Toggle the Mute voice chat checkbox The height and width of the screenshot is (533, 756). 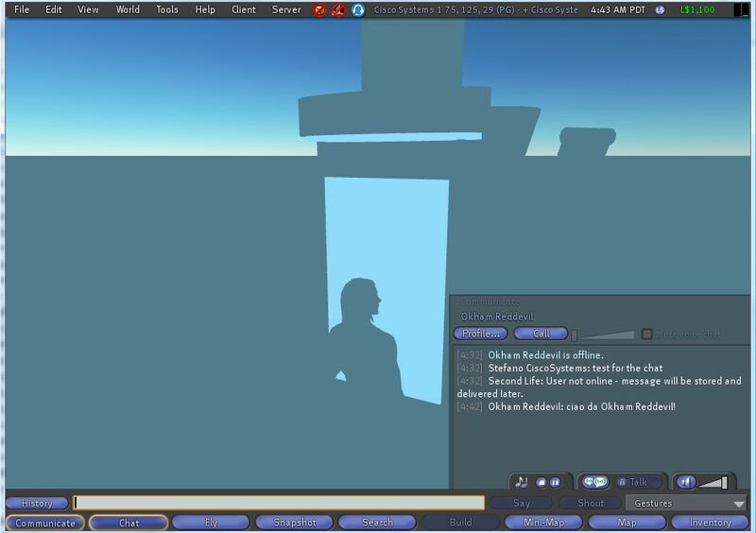[x=647, y=334]
